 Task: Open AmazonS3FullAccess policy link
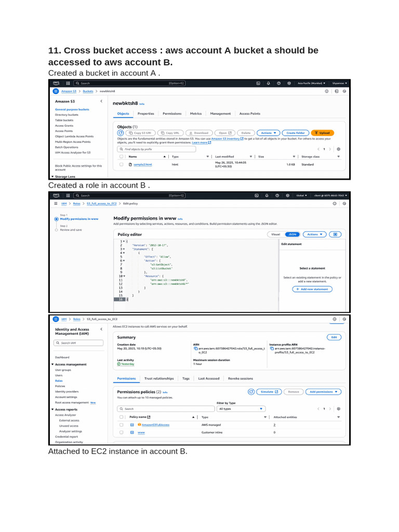click(155, 425)
